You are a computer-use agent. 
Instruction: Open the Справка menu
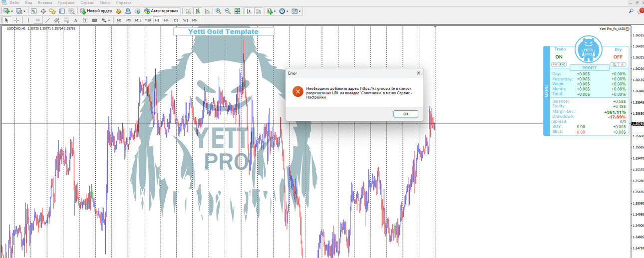123,2
